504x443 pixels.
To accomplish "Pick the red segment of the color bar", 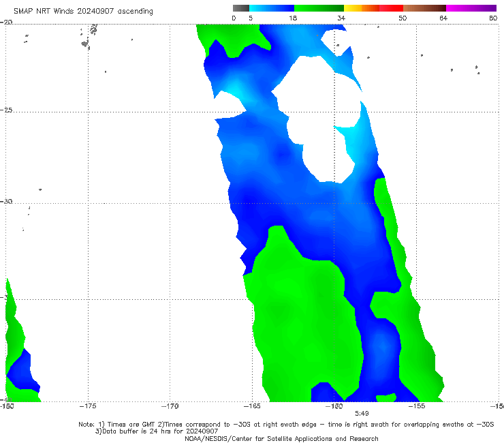I will 391,8.
